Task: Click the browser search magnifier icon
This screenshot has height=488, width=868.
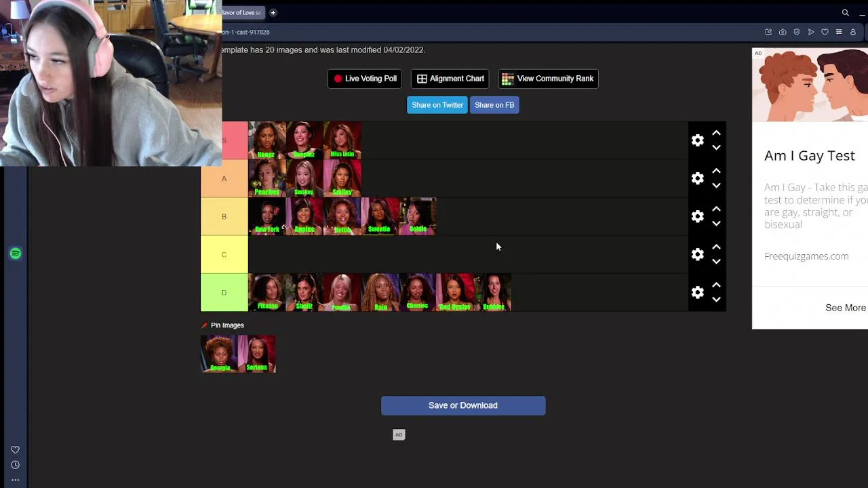Action: tap(846, 13)
